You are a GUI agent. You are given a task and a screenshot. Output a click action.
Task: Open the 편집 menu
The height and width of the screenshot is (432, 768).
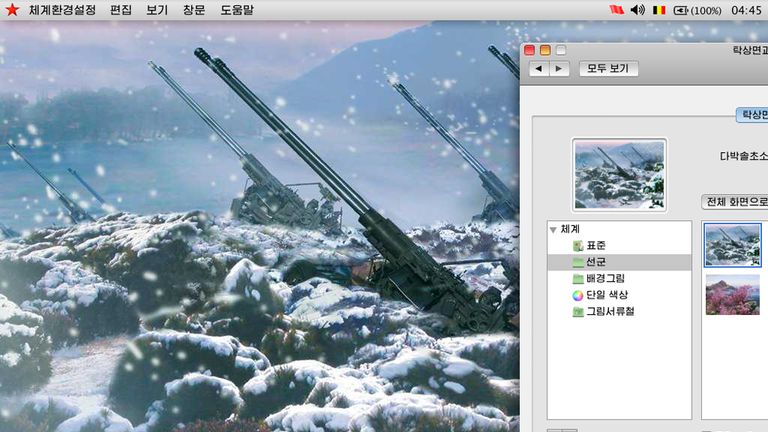(120, 10)
